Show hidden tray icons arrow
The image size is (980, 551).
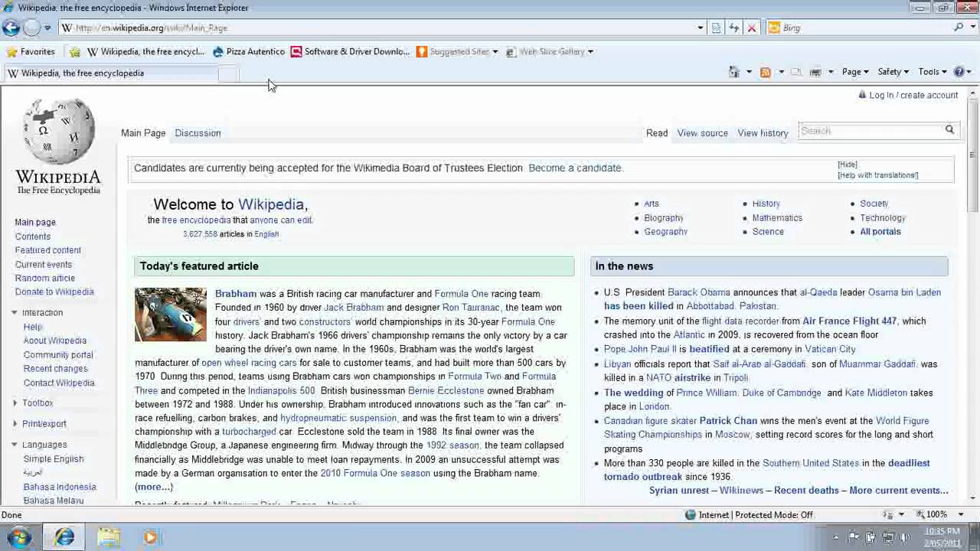pyautogui.click(x=836, y=537)
